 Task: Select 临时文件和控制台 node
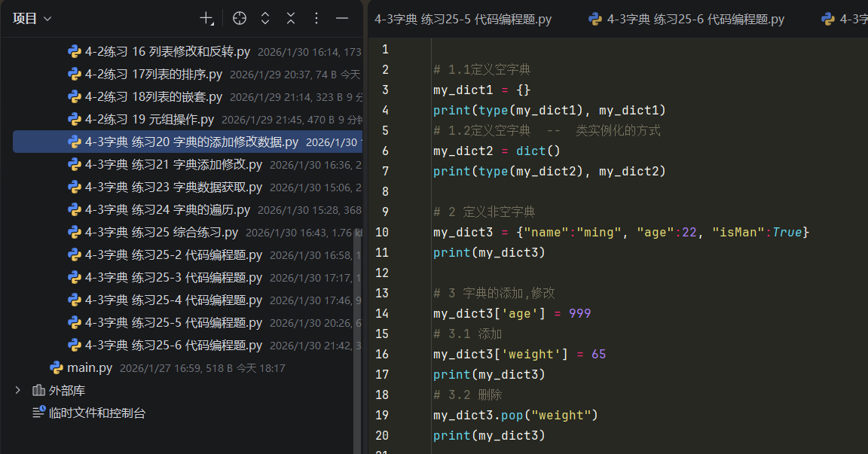pyautogui.click(x=97, y=413)
